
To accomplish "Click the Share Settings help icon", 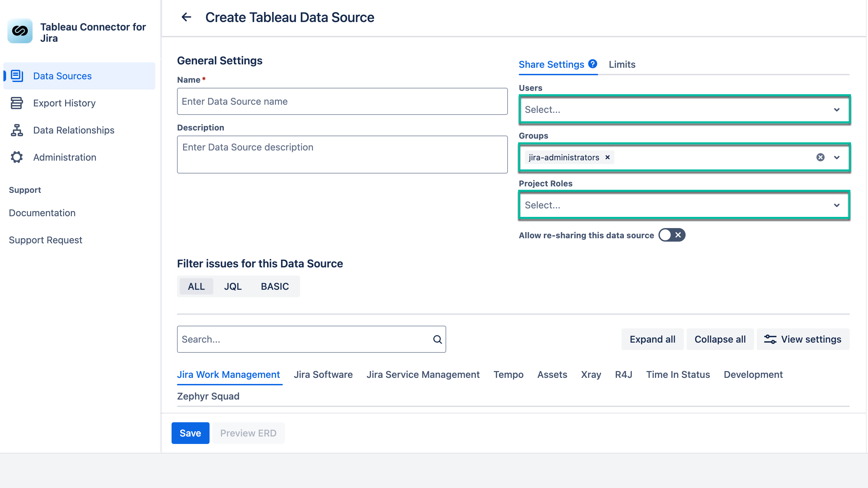I will [593, 64].
